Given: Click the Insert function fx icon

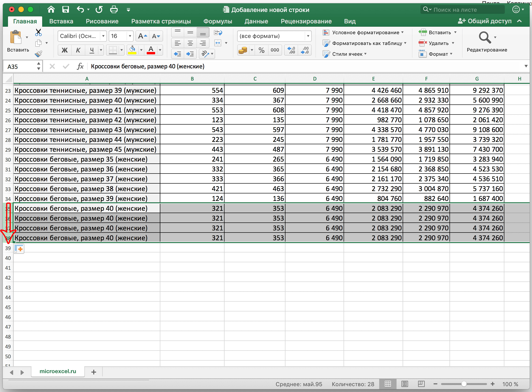Looking at the screenshot, I should pyautogui.click(x=80, y=67).
